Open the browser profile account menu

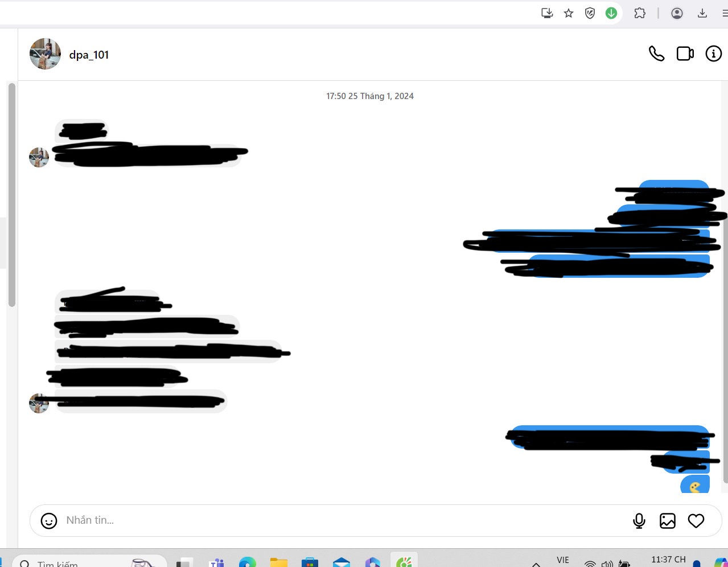[x=677, y=13]
